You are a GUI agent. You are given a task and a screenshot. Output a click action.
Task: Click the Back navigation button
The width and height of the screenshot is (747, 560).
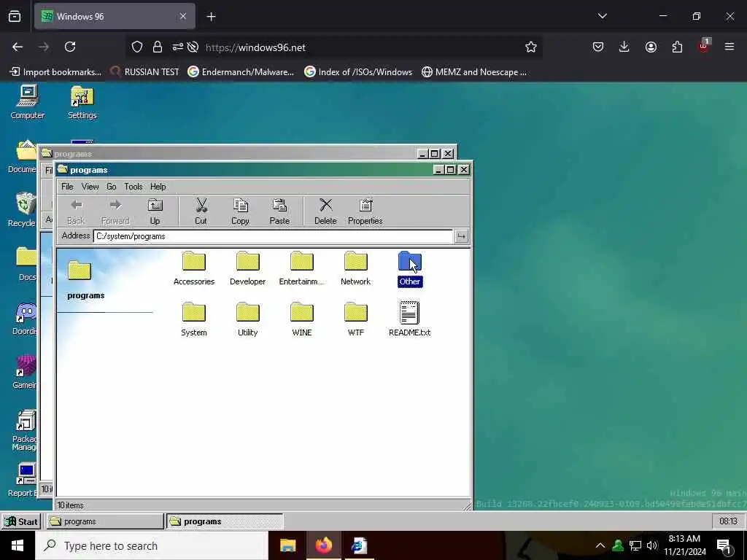point(76,211)
